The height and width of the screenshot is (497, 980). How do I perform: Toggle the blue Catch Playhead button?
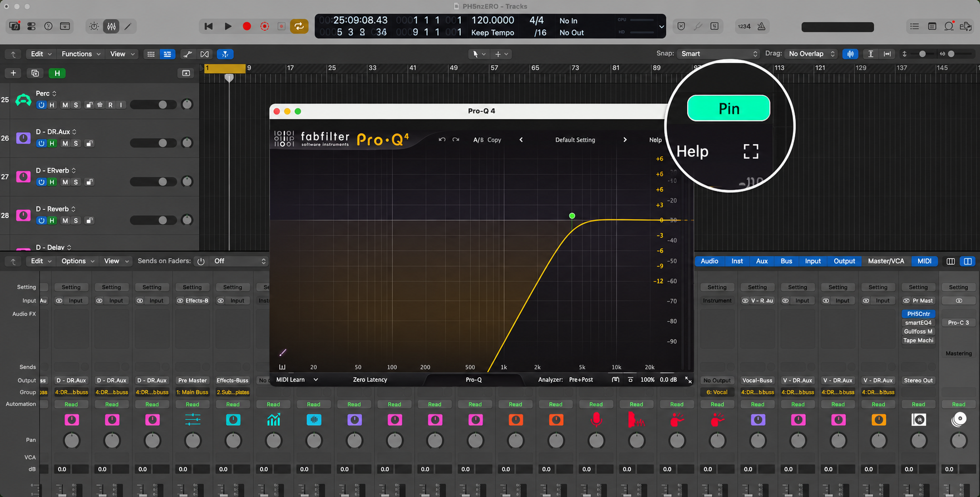click(225, 54)
